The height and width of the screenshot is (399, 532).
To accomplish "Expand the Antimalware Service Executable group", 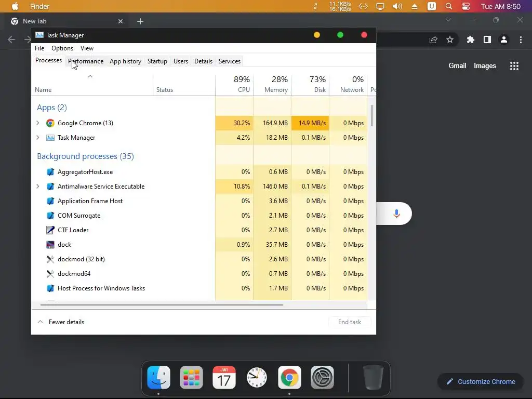I will click(37, 187).
